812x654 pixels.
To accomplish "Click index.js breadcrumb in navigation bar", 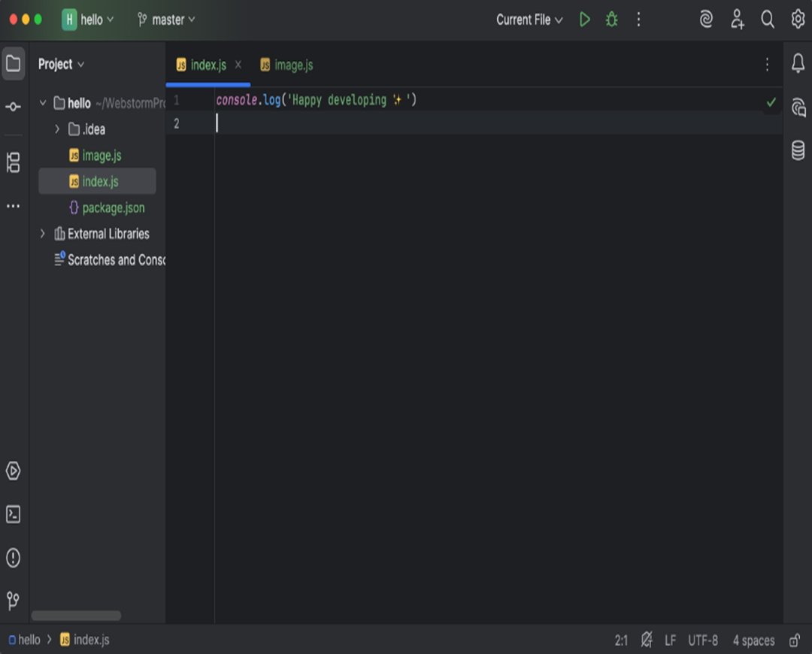I will point(85,640).
